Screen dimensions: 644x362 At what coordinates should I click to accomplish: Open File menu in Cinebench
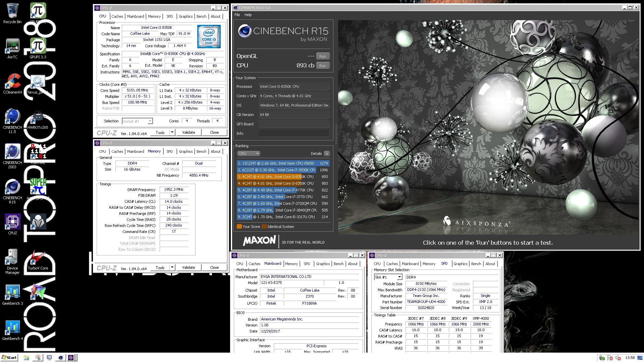pyautogui.click(x=237, y=15)
